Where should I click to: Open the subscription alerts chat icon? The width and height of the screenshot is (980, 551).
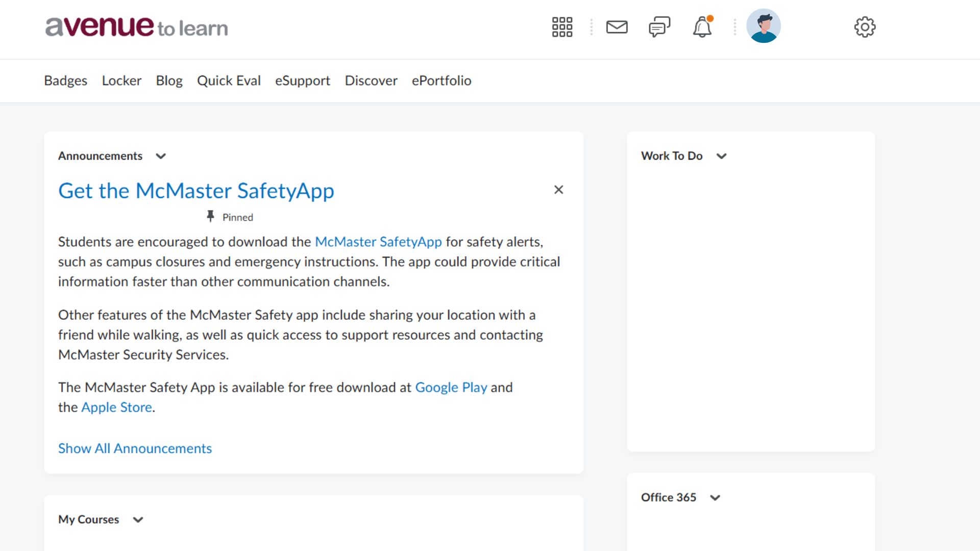coord(659,27)
